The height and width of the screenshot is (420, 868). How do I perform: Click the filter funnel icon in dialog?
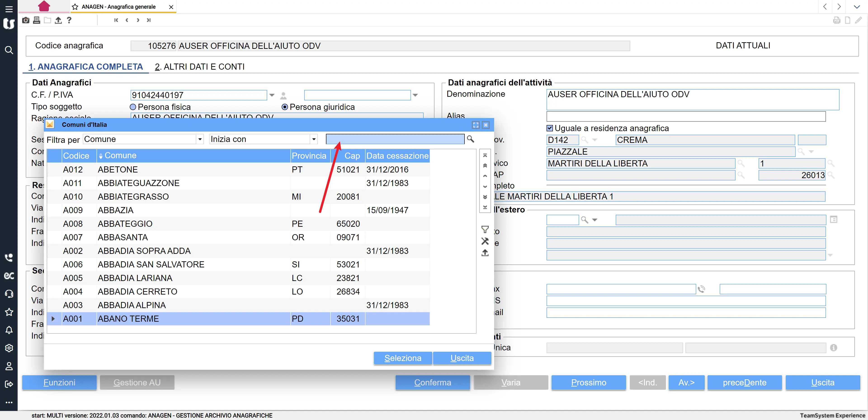485,229
